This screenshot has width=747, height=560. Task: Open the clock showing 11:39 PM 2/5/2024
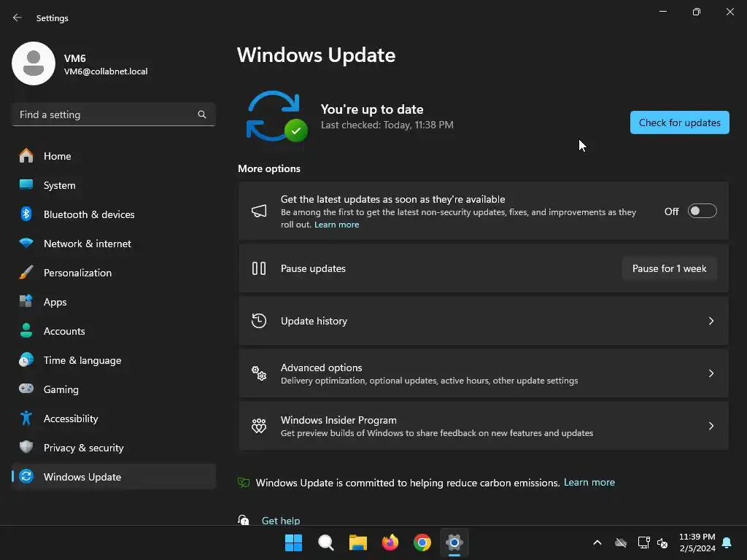click(x=697, y=542)
